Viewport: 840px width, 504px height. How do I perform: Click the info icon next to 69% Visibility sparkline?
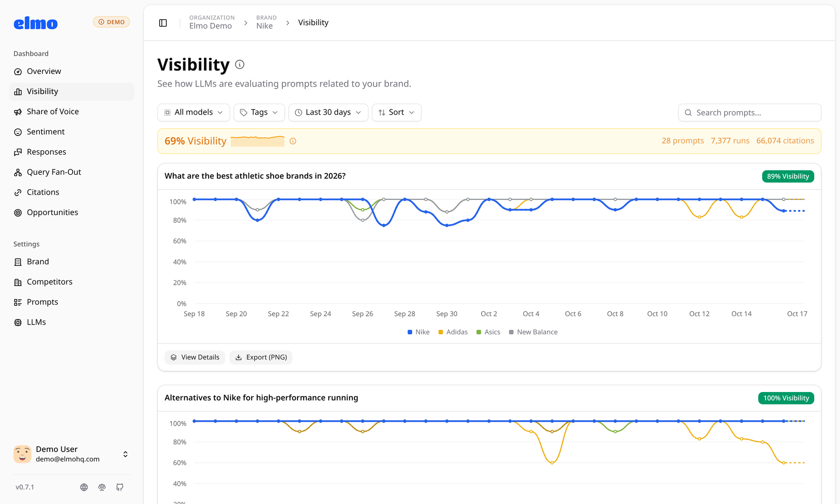pyautogui.click(x=293, y=141)
